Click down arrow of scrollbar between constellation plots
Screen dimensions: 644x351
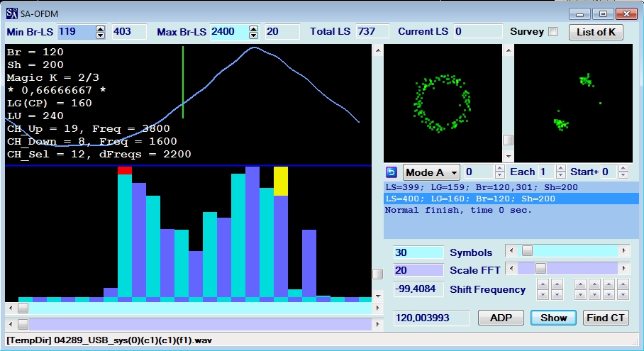[x=509, y=157]
